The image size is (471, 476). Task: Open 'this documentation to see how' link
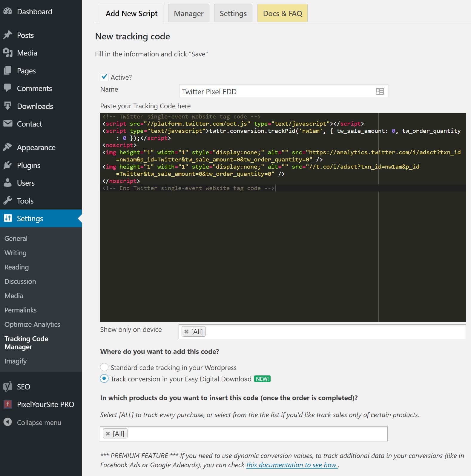click(292, 465)
